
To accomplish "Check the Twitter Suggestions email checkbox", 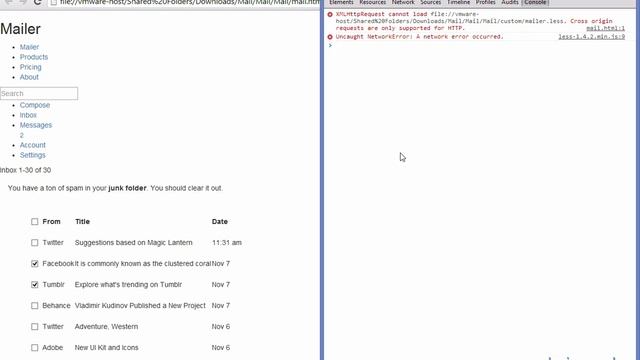I will (35, 243).
